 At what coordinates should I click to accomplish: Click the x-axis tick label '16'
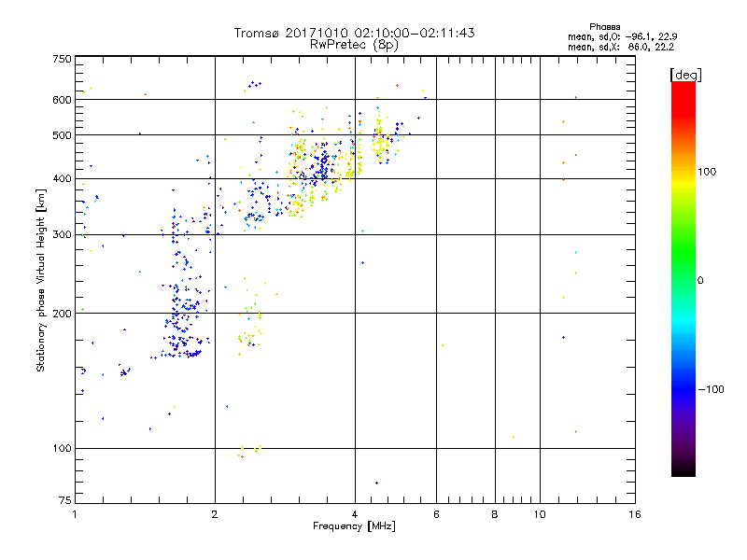click(x=635, y=514)
